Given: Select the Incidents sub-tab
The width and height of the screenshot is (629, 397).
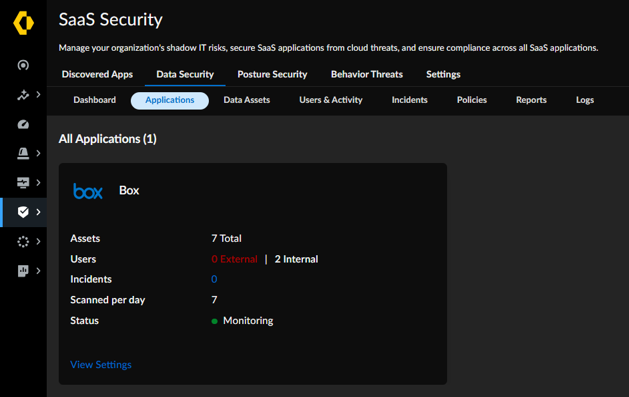Looking at the screenshot, I should point(410,100).
